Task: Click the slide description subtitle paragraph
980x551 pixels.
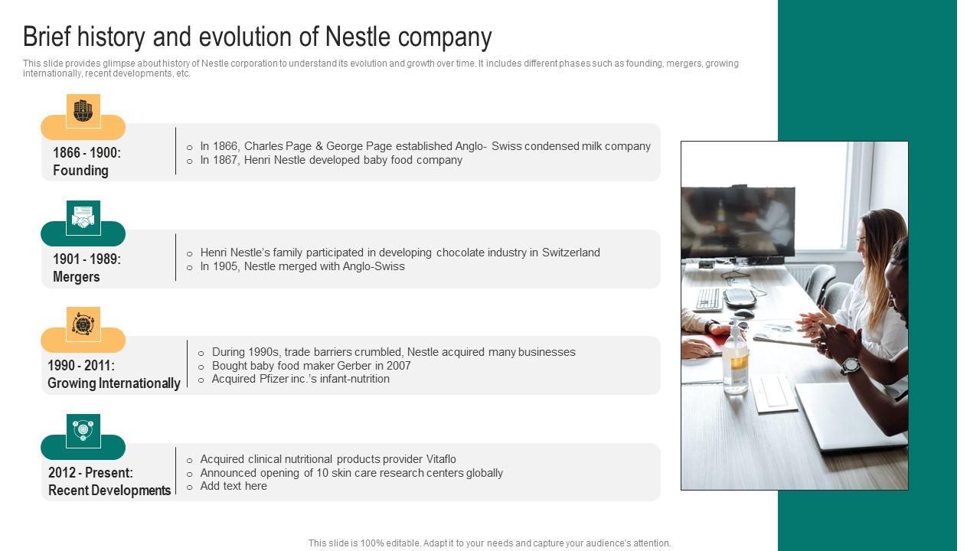Action: 381,68
